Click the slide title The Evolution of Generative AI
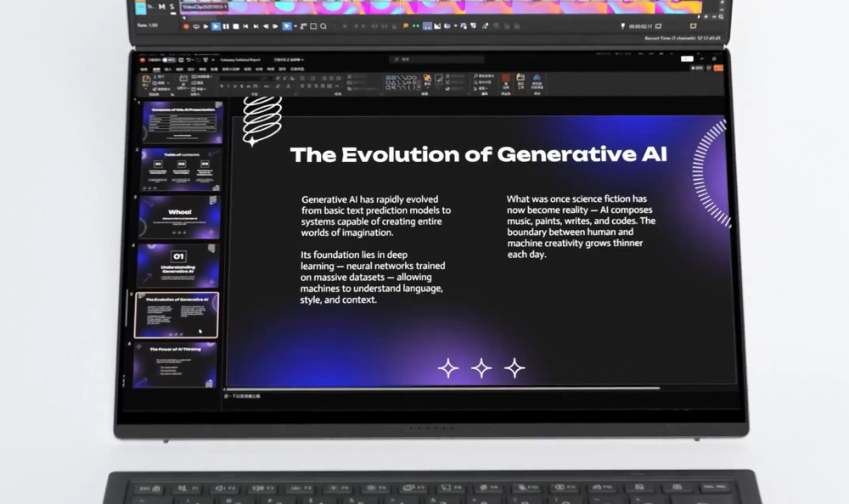The height and width of the screenshot is (504, 849). click(479, 154)
